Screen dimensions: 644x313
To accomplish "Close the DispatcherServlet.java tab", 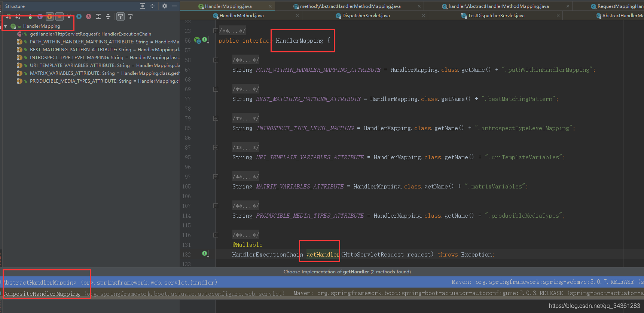I will click(423, 16).
